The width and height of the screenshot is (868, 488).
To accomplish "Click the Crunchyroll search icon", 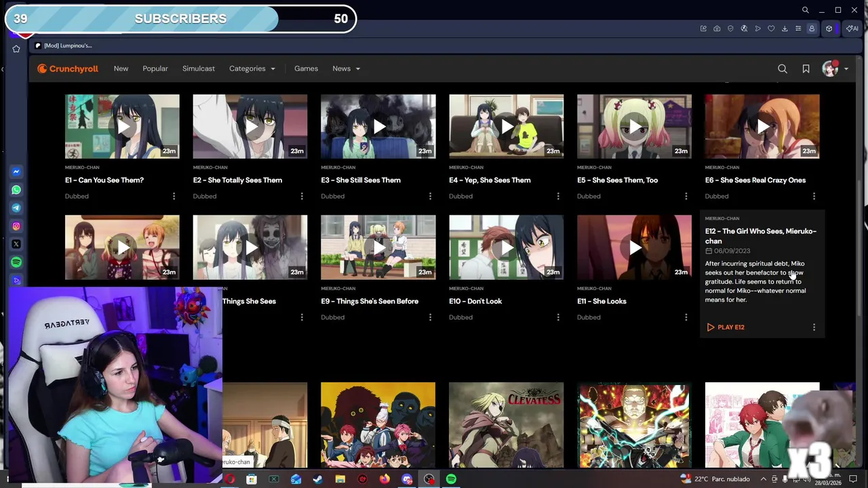I will click(783, 68).
